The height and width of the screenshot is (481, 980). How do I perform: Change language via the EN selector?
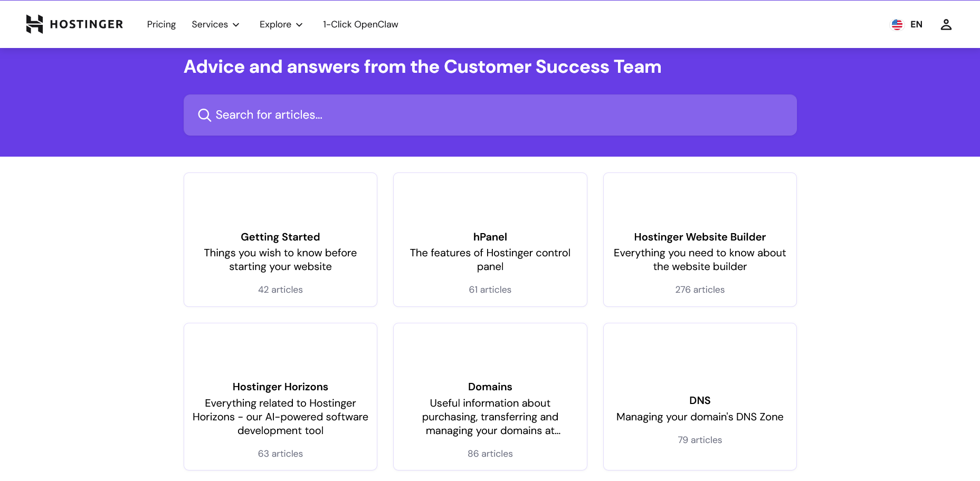(916, 24)
